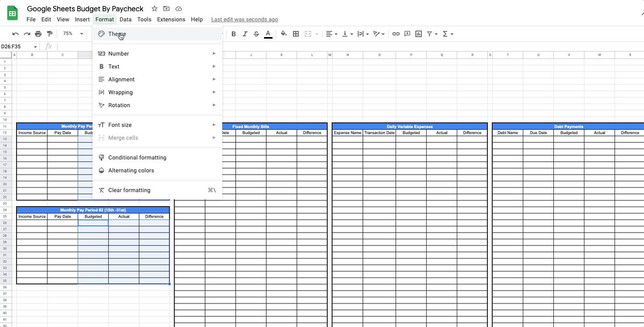Open text rotation toolbar dropdown
Viewport: 644px width, 327px height.
click(x=379, y=34)
